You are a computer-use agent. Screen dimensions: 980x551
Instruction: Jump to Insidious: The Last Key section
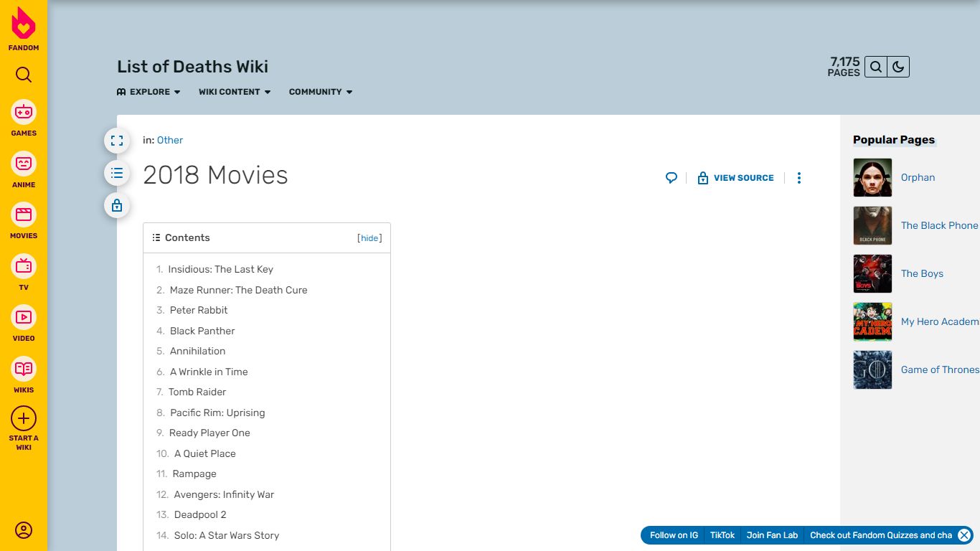220,269
